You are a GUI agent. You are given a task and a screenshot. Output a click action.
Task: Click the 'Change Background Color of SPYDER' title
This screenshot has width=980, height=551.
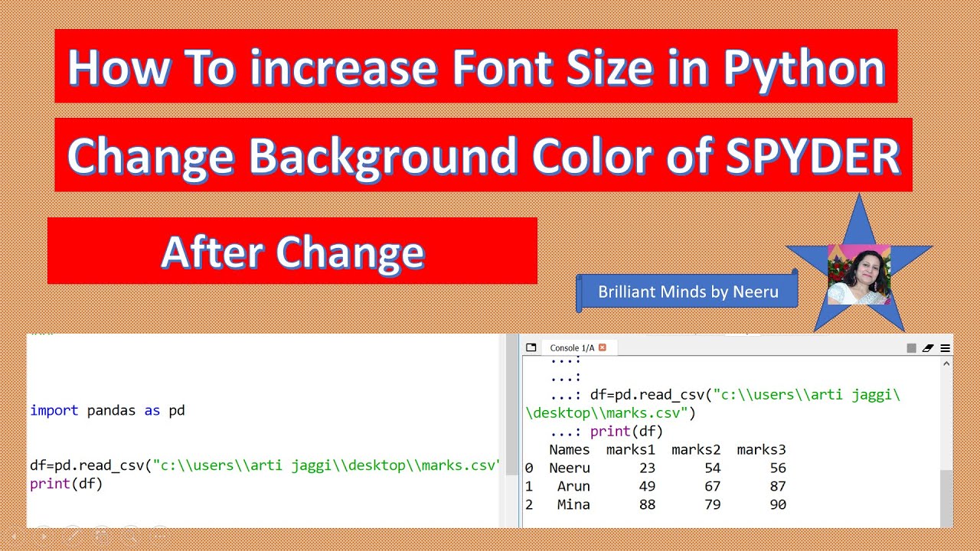pyautogui.click(x=483, y=155)
